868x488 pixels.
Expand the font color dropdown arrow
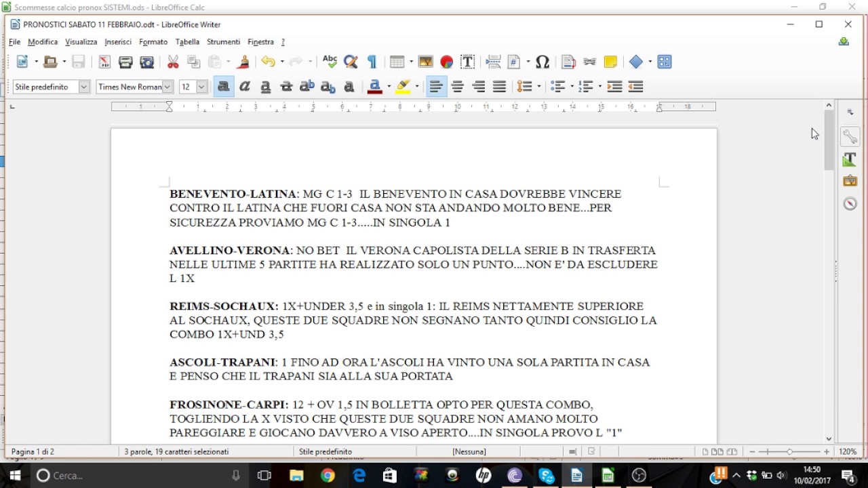[x=389, y=87]
